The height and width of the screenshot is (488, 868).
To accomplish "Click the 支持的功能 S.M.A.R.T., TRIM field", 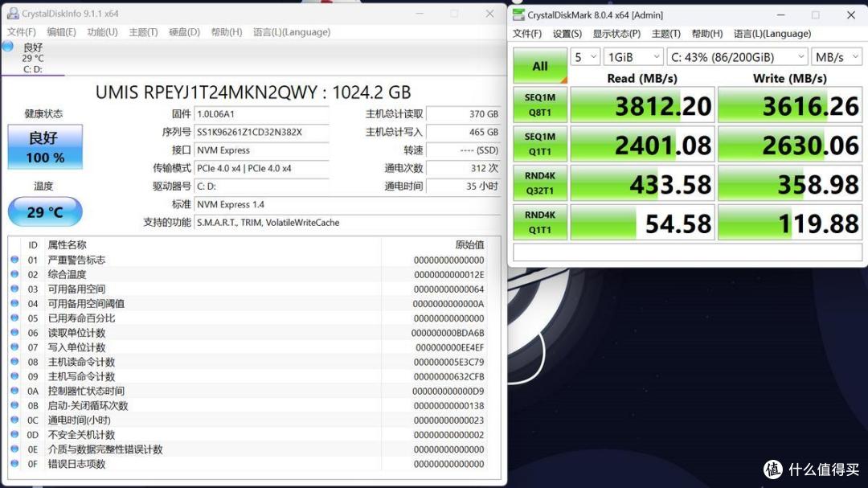I will tap(348, 223).
